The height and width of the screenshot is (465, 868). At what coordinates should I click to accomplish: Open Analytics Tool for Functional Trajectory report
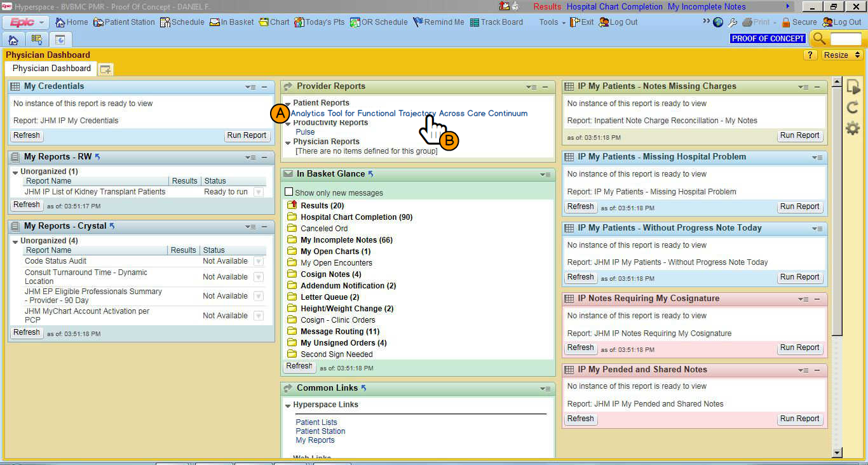pos(409,113)
